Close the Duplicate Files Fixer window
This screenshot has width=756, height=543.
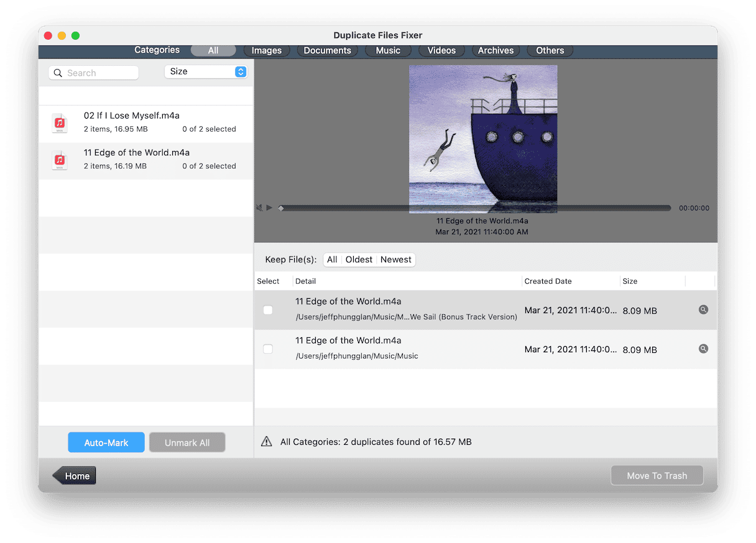[x=48, y=35]
